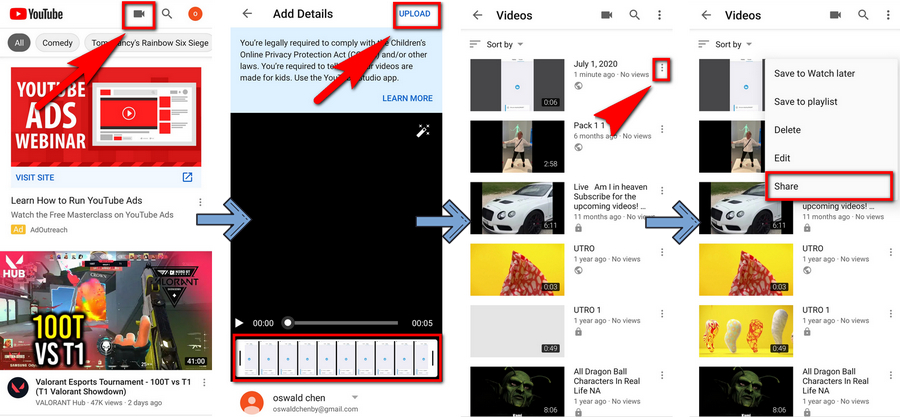Choose Edit from the video menu
Screen dimensions: 900x417
point(782,158)
